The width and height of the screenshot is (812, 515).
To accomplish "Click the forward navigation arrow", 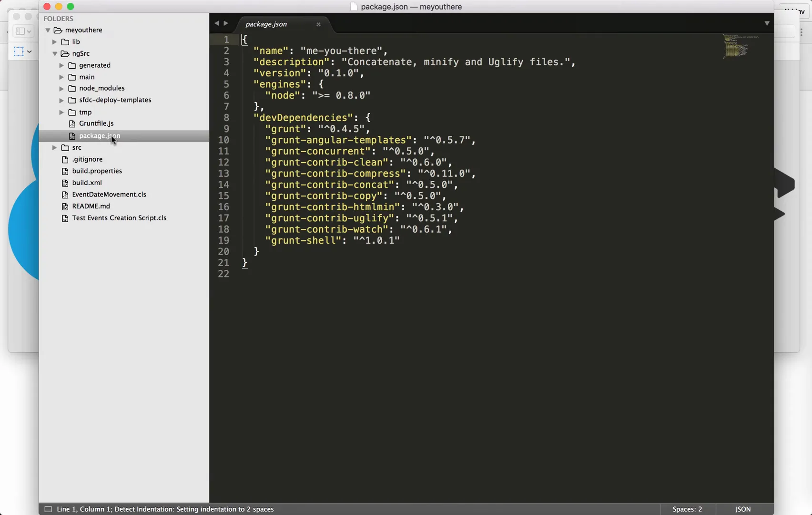I will [x=226, y=23].
